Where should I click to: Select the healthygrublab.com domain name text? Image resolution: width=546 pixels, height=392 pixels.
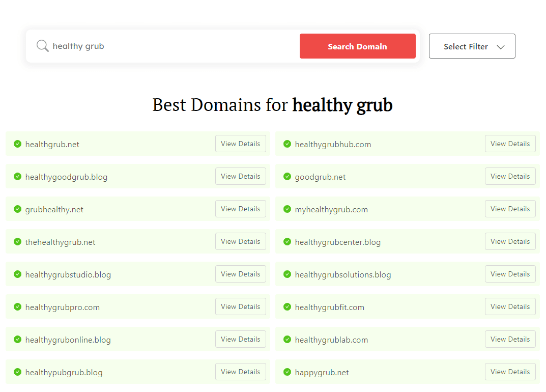click(331, 340)
